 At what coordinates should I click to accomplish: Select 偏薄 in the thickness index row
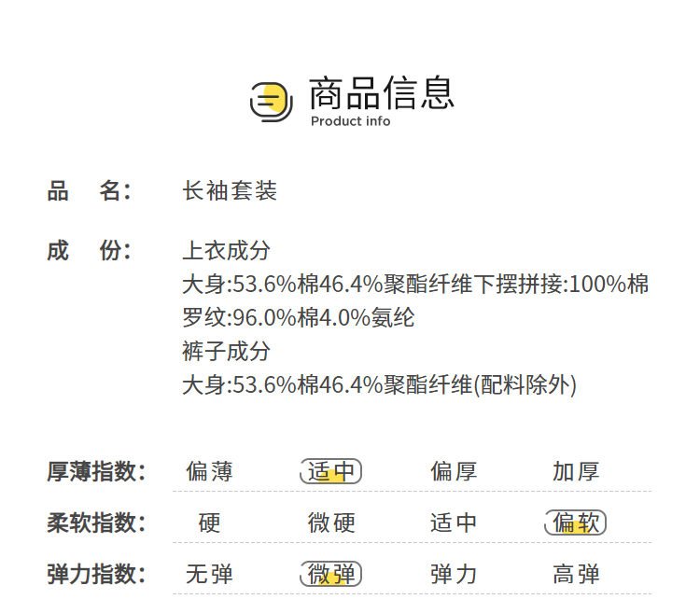coord(209,472)
